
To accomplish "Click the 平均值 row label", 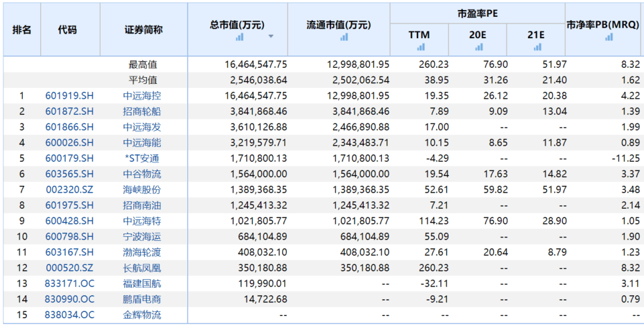I will pyautogui.click(x=143, y=80).
